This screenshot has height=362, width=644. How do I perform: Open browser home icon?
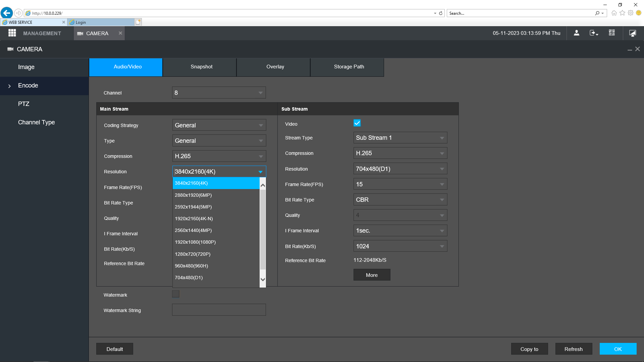point(614,13)
